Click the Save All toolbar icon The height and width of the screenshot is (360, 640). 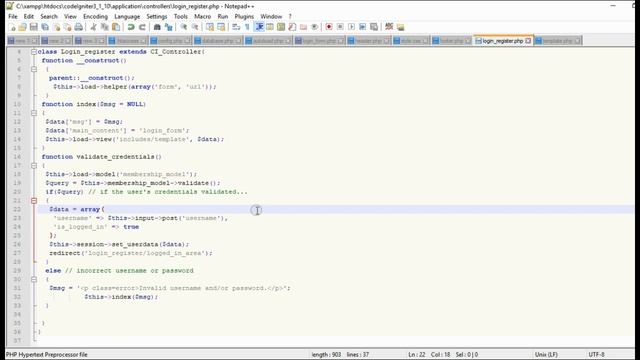tap(45, 27)
